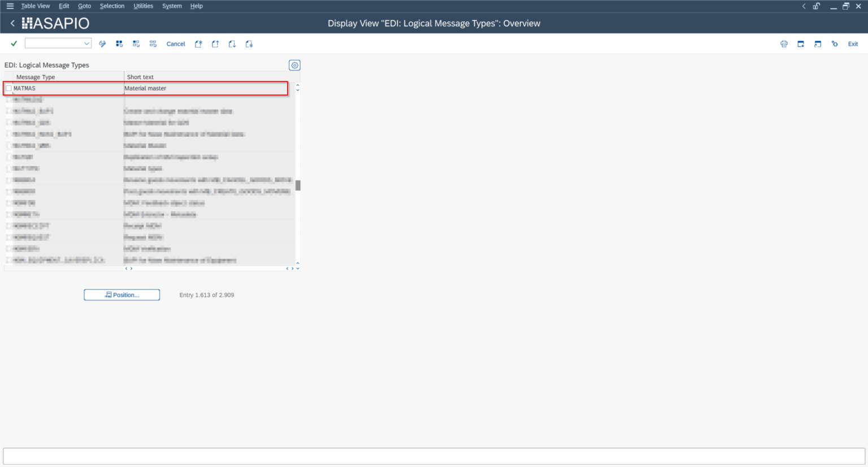Viewport: 868px width, 467px height.
Task: Check the checkbox of the last visible row
Action: [8, 260]
